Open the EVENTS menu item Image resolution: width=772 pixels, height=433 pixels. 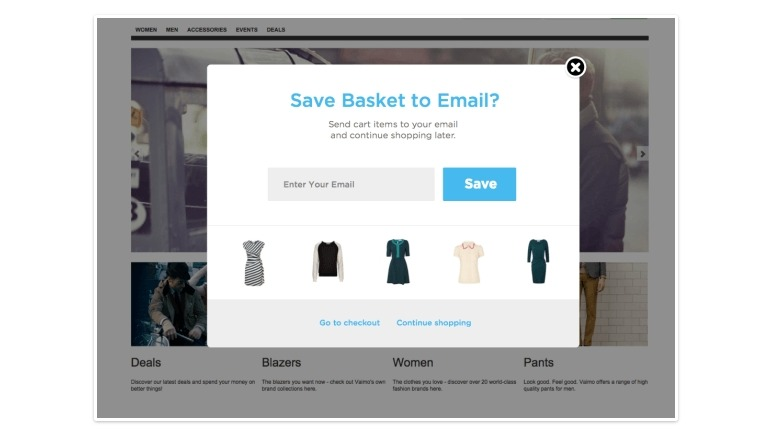pos(247,30)
